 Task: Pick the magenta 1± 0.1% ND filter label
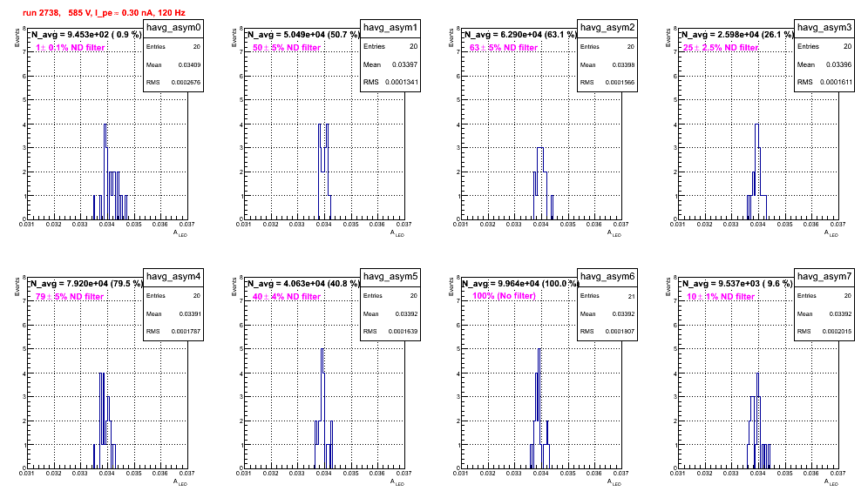[x=71, y=48]
